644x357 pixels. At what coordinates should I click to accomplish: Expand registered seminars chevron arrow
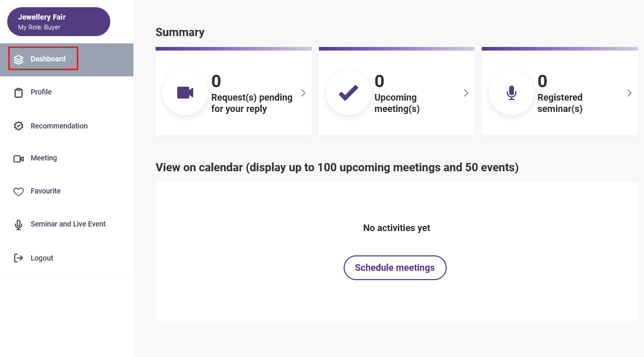point(629,93)
